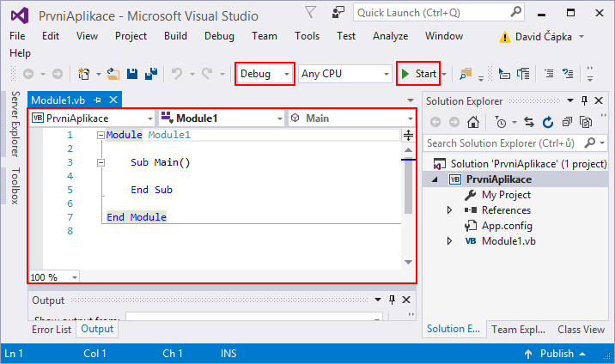This screenshot has width=615, height=364.
Task: Collapse the Sub Main code block
Action: (x=100, y=162)
